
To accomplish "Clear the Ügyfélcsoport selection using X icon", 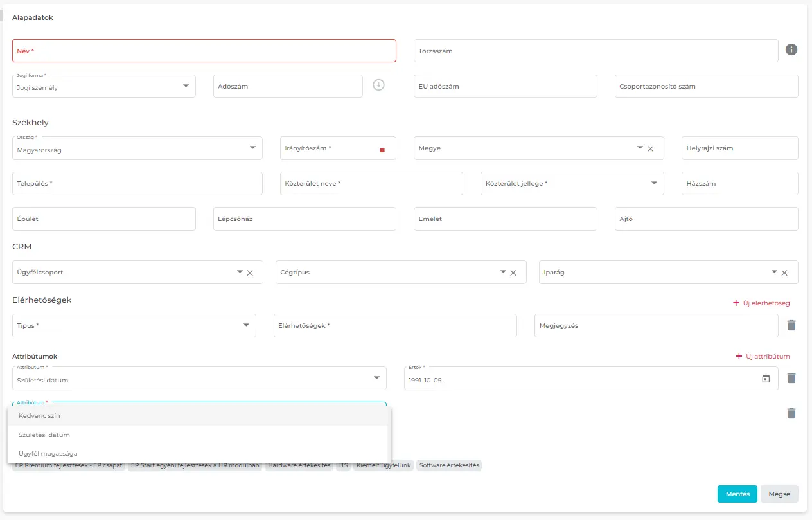I will tap(250, 273).
